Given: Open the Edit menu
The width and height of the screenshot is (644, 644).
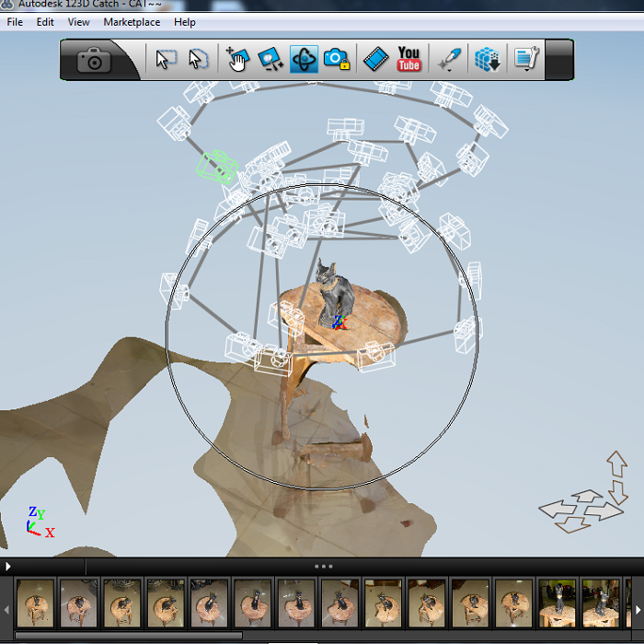Looking at the screenshot, I should tap(45, 22).
